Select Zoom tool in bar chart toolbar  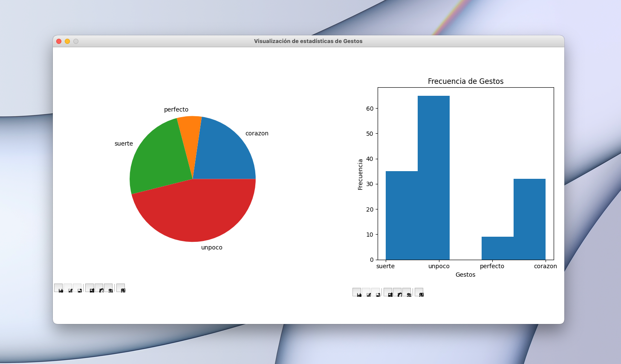[x=397, y=292]
